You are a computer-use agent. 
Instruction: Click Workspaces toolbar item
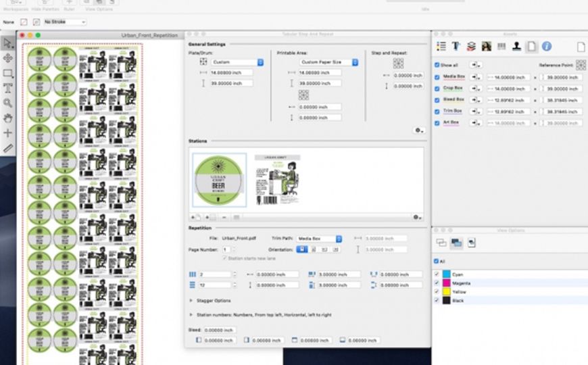tap(16, 5)
